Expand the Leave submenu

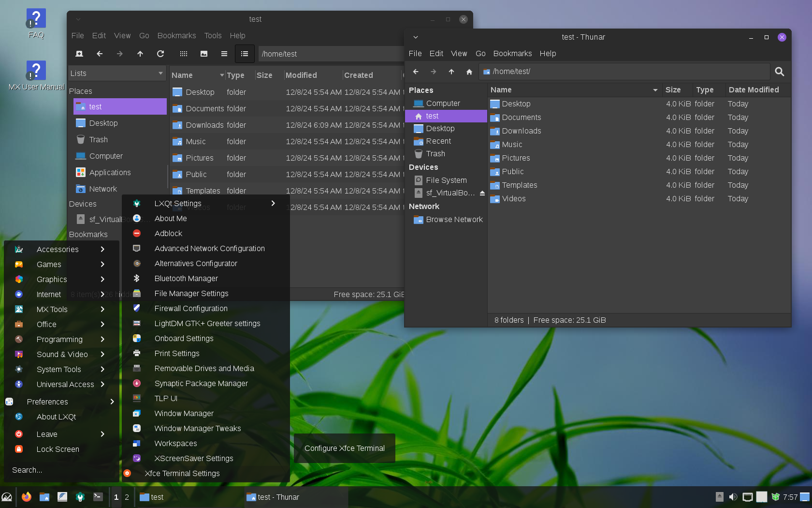(61, 434)
